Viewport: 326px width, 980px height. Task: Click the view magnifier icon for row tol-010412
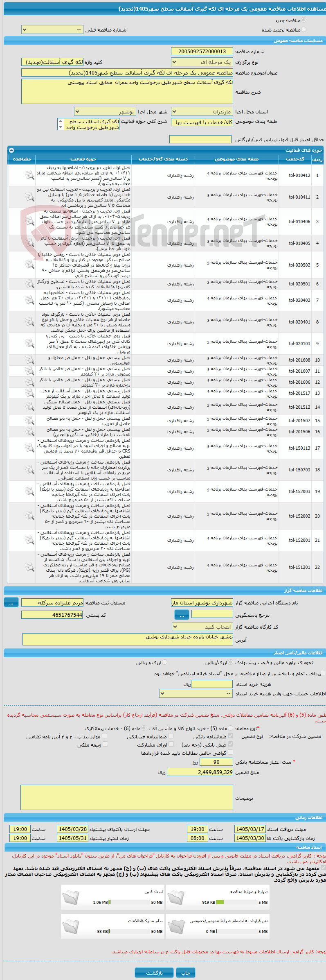point(29,176)
